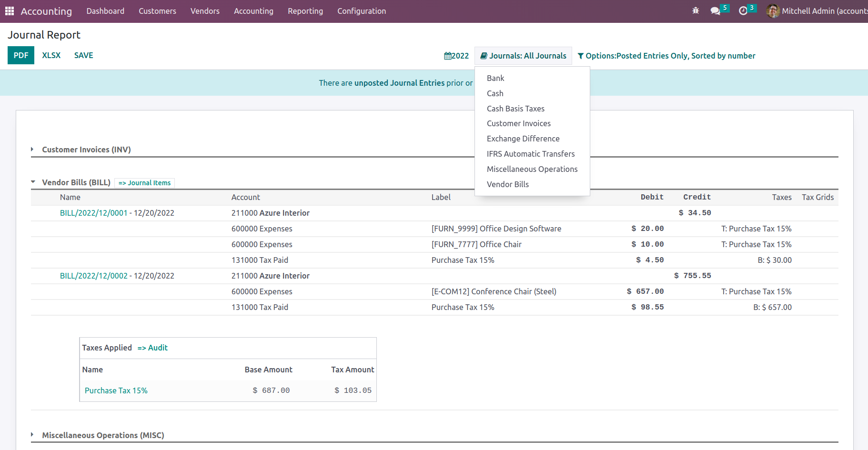Click the SAVE button

tap(84, 55)
